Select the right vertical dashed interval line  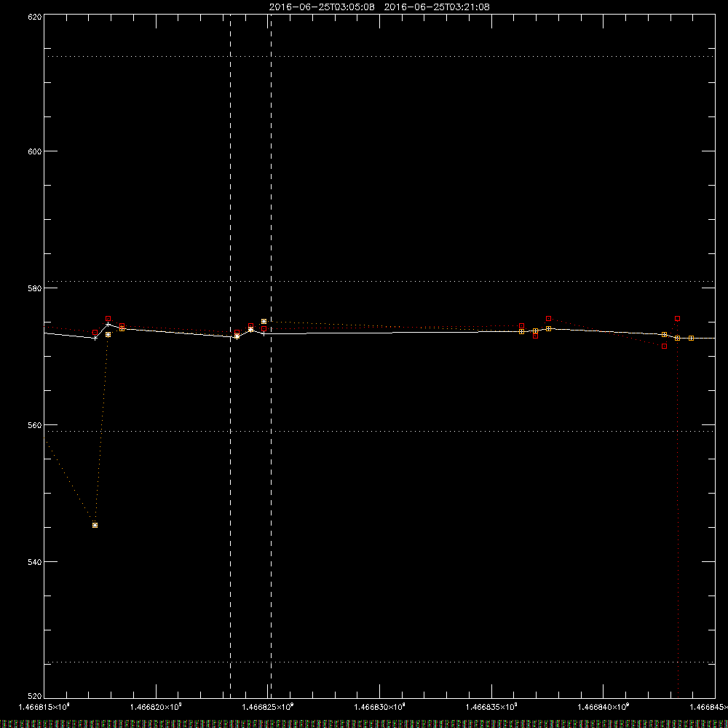[271, 355]
